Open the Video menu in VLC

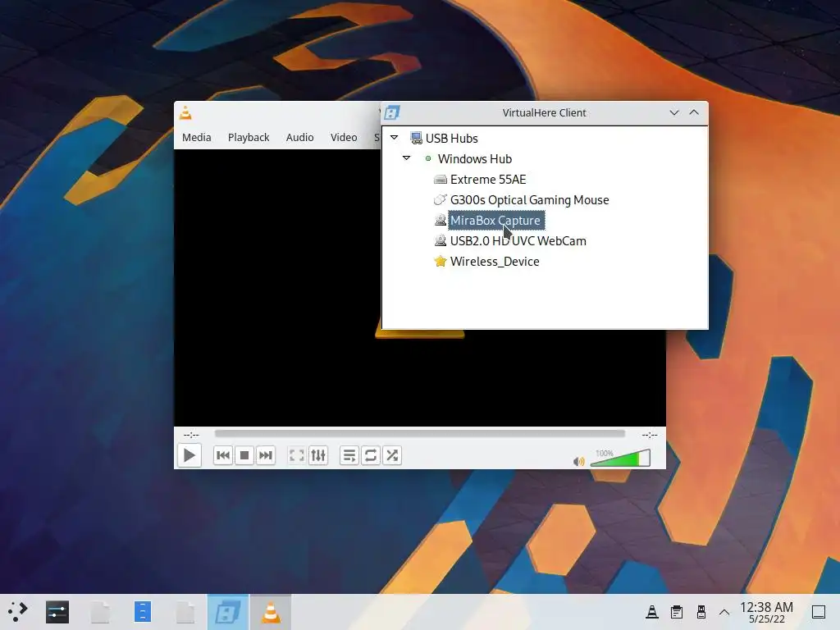click(x=344, y=137)
